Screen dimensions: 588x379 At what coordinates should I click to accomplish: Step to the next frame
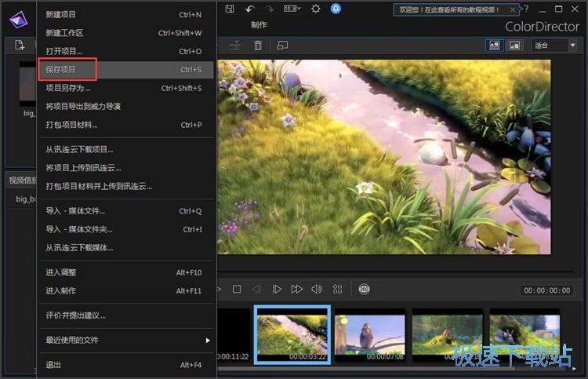[277, 290]
